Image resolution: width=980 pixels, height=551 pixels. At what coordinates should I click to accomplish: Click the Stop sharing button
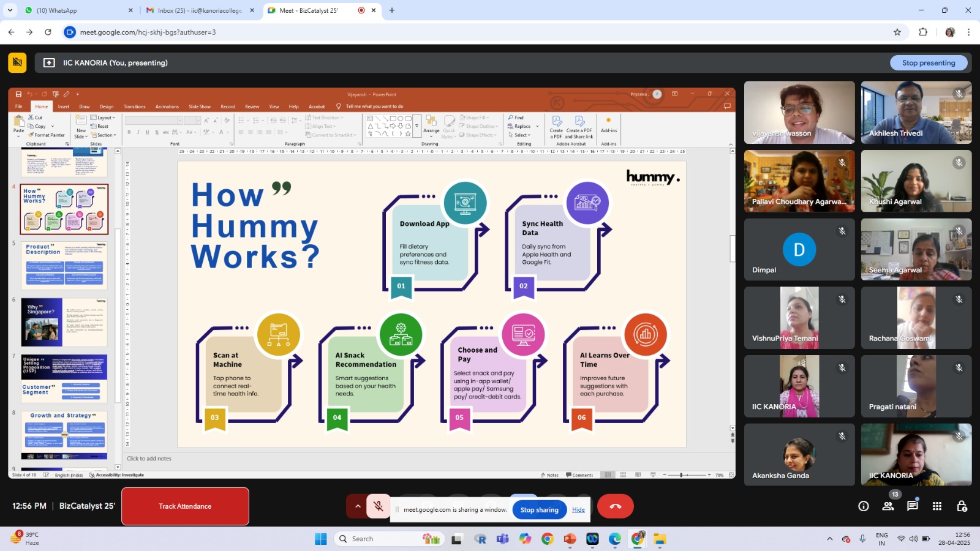539,509
